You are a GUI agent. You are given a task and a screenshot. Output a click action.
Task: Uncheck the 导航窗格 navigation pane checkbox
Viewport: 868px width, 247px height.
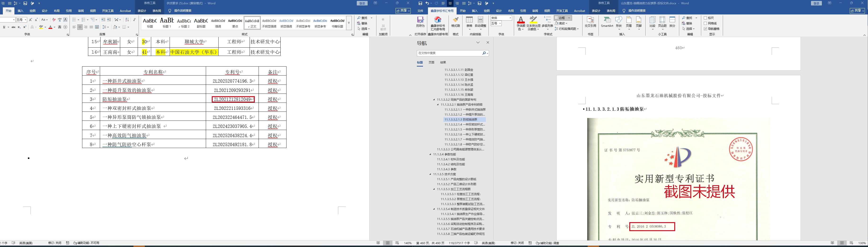tap(705, 29)
